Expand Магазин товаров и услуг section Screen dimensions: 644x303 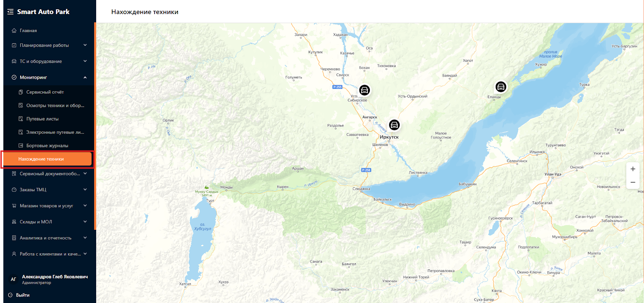click(85, 206)
